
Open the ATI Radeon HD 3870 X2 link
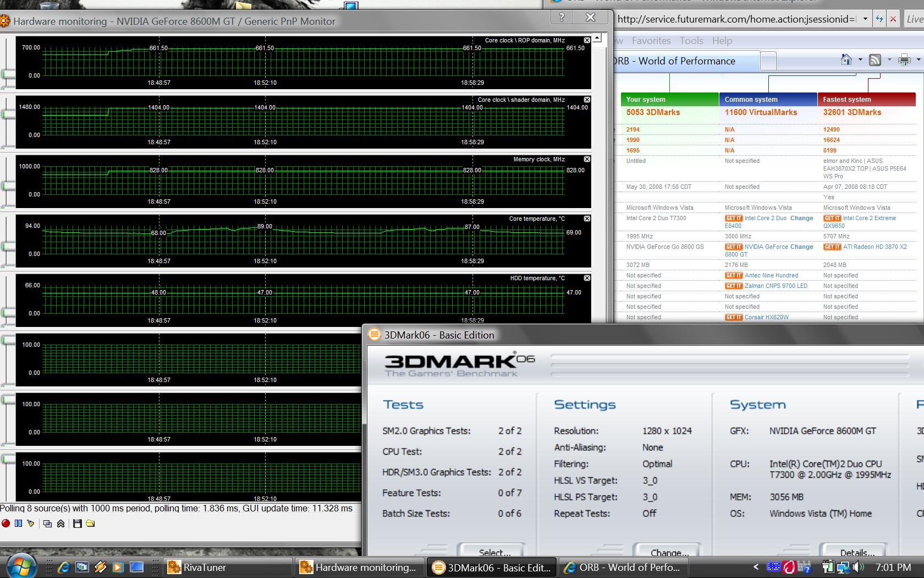(875, 247)
